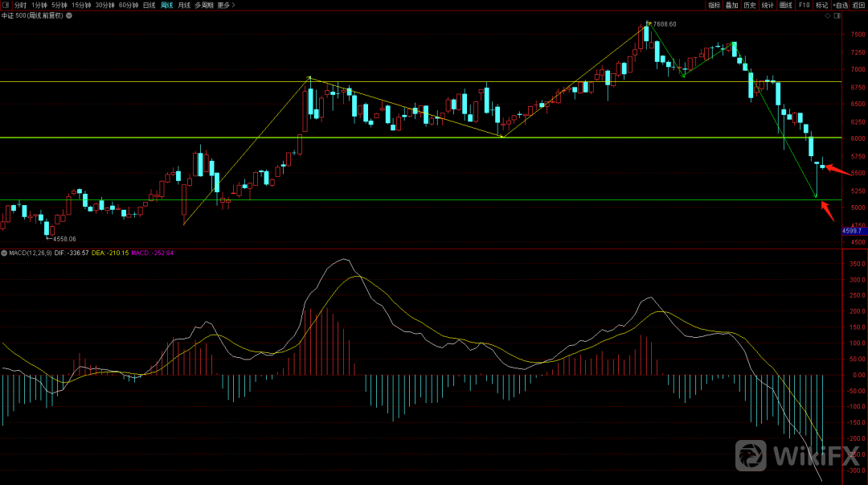Screen dimensions: 868x485
Task: Open the 画线 drawing tools
Action: click(786, 5)
